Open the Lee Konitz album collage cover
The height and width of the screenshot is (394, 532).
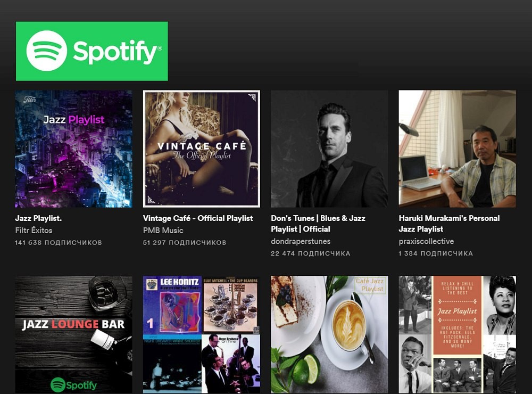pyautogui.click(x=202, y=334)
